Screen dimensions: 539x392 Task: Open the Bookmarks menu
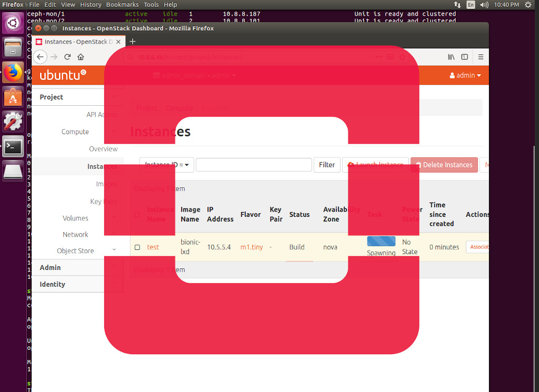[122, 4]
